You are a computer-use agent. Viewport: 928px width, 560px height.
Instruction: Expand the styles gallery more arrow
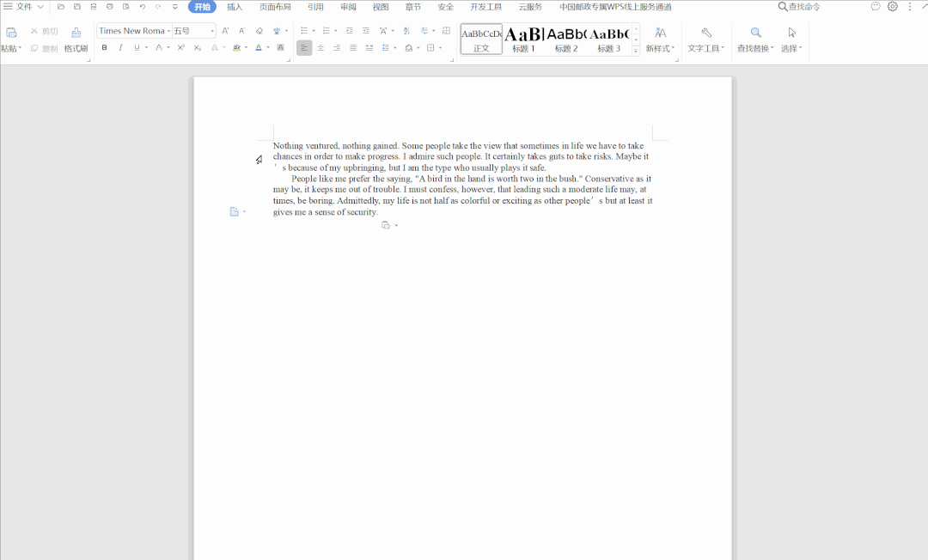coord(636,51)
